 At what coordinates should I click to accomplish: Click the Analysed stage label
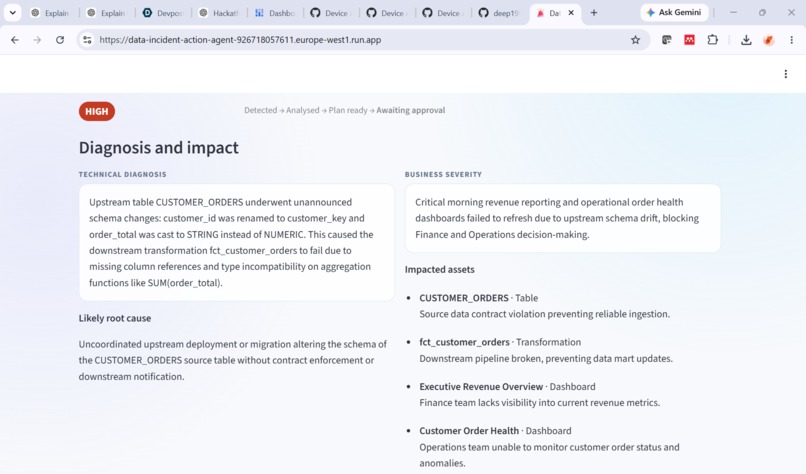point(302,110)
